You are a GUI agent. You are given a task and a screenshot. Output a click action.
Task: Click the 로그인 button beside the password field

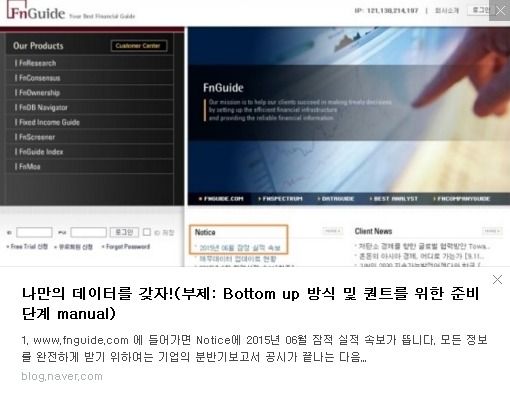pyautogui.click(x=124, y=232)
